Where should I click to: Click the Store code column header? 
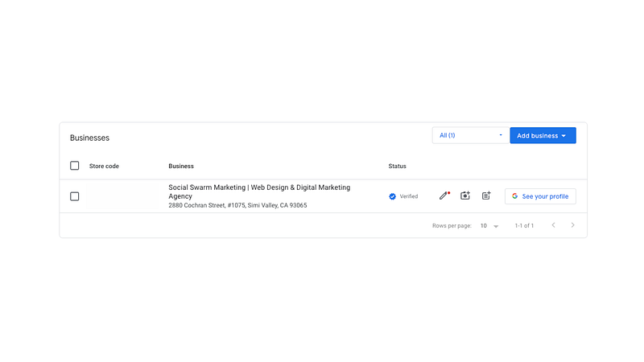click(104, 167)
